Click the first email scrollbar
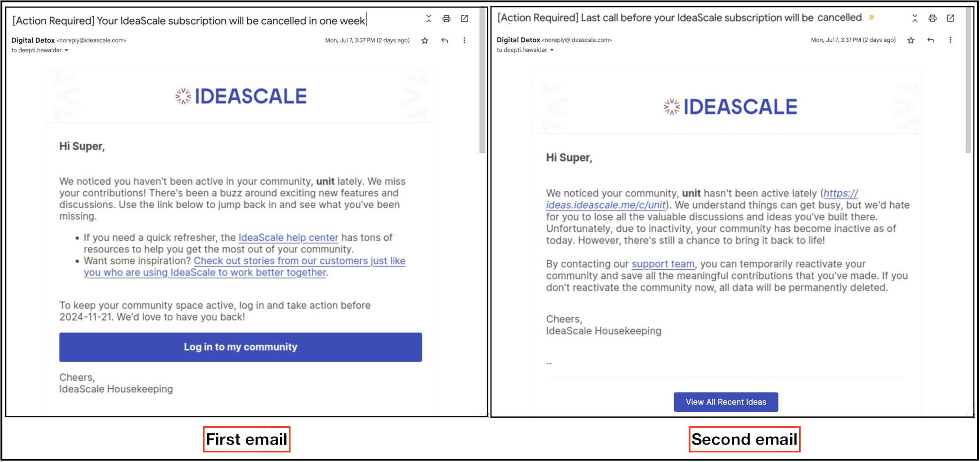Viewport: 980px width, 462px height. tap(482, 80)
